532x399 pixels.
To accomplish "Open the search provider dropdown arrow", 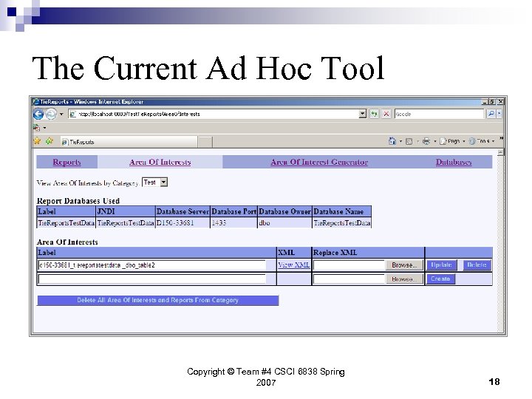I will point(499,114).
